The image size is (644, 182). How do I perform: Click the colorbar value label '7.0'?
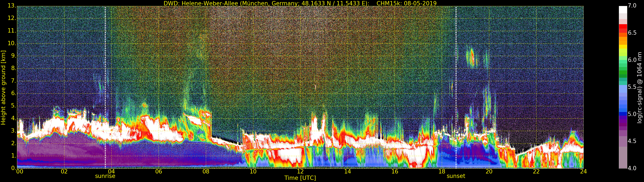(632, 6)
